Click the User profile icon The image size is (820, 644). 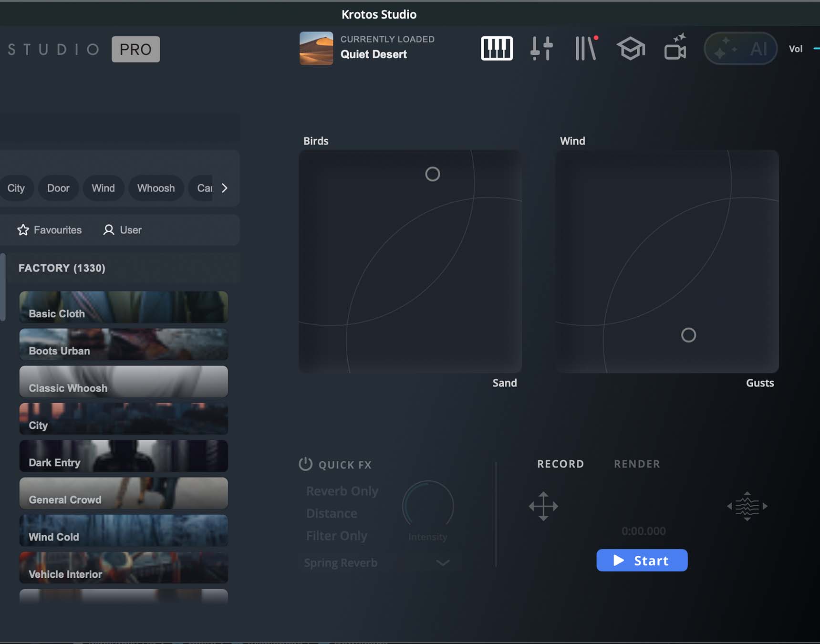[109, 230]
